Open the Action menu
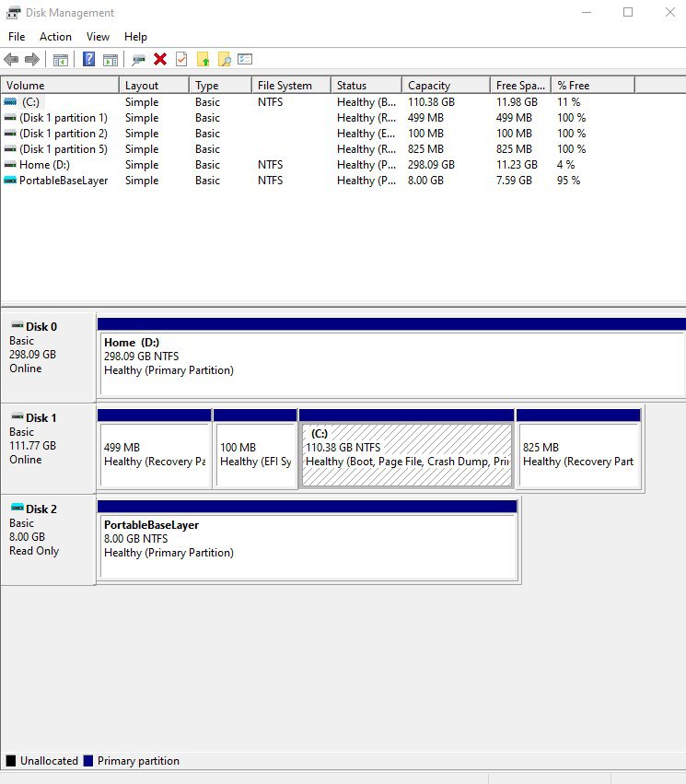The image size is (686, 784). click(55, 37)
